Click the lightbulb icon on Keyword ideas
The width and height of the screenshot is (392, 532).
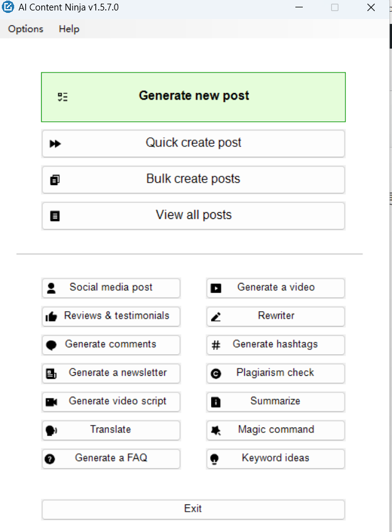[x=215, y=459]
